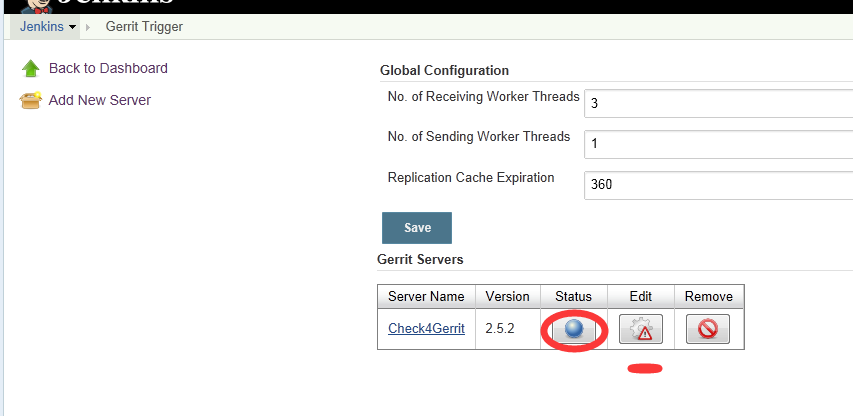The width and height of the screenshot is (853, 416).
Task: Open Jenkins breadcrumb link
Action: pyautogui.click(x=42, y=27)
